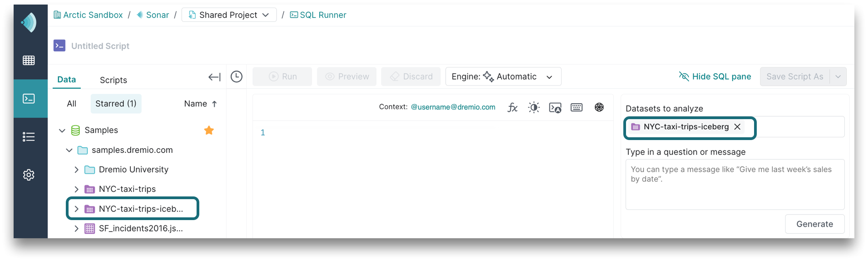
Task: Show keyboard shortcuts icon
Action: 577,107
